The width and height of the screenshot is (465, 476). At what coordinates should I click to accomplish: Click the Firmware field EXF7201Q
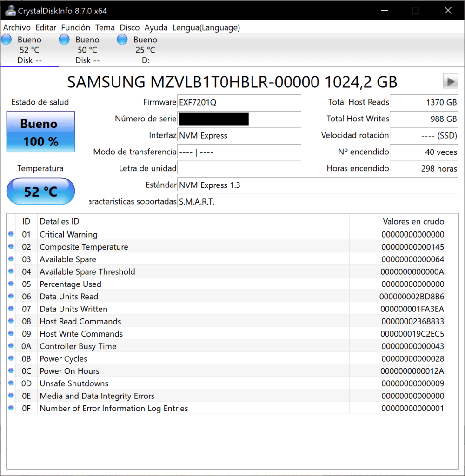click(239, 102)
